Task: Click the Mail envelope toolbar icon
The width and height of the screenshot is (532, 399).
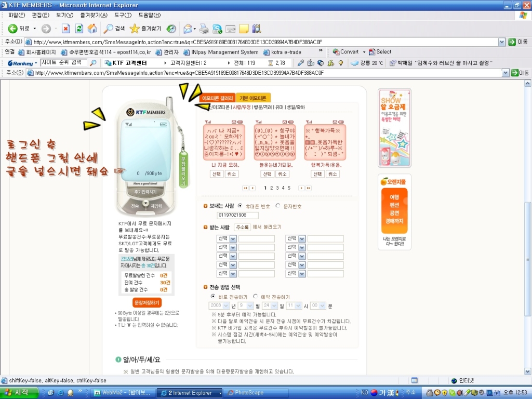Action: pyautogui.click(x=188, y=29)
